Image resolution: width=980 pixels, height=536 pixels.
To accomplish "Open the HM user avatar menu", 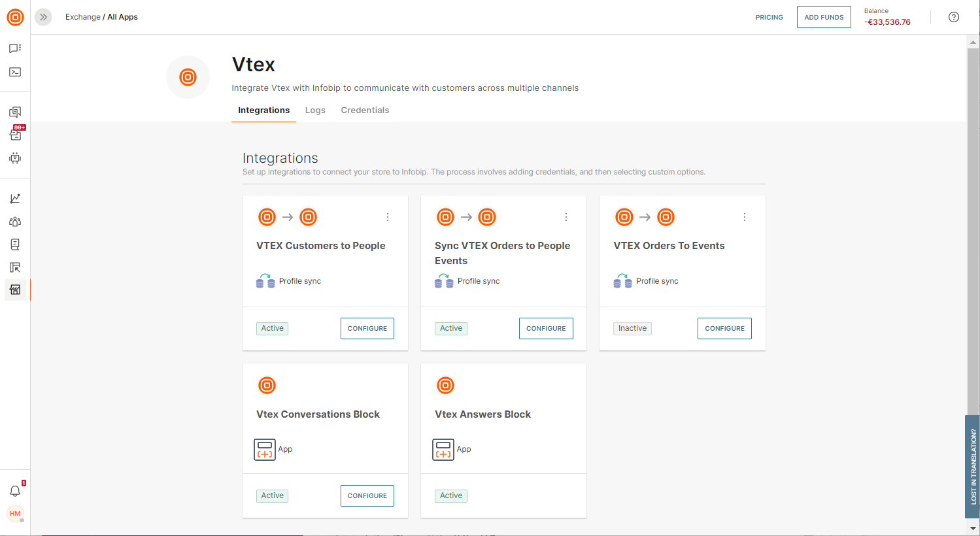I will click(15, 514).
